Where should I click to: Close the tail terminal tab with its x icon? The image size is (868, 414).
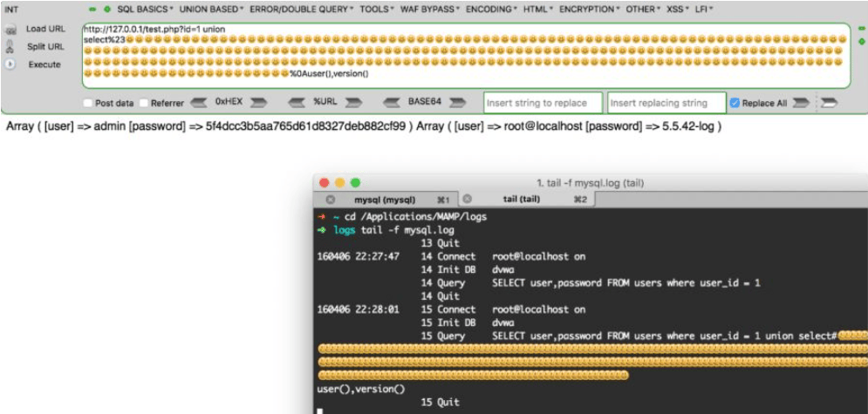[x=467, y=199]
